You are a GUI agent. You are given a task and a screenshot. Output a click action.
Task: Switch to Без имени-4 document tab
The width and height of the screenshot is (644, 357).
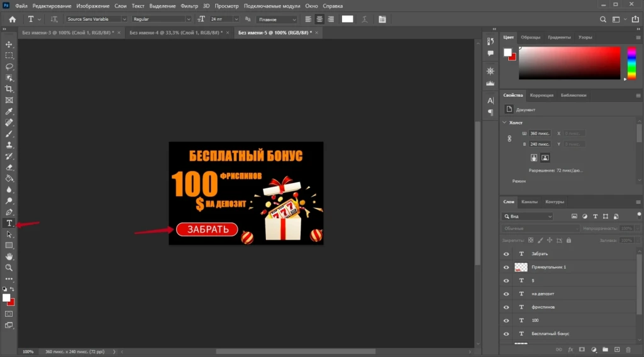coord(176,33)
